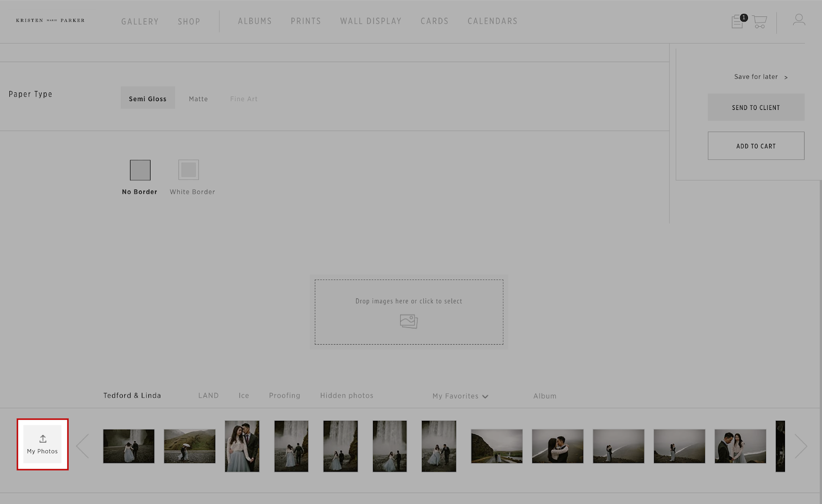
Task: Go to the Shop menu
Action: point(189,22)
